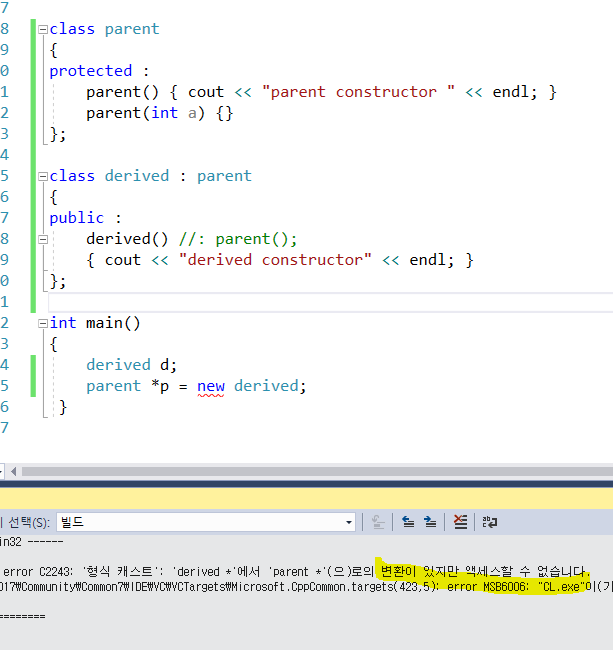The width and height of the screenshot is (613, 650).
Task: Click 'parent(int a) {}' constructor line
Action: (160, 113)
